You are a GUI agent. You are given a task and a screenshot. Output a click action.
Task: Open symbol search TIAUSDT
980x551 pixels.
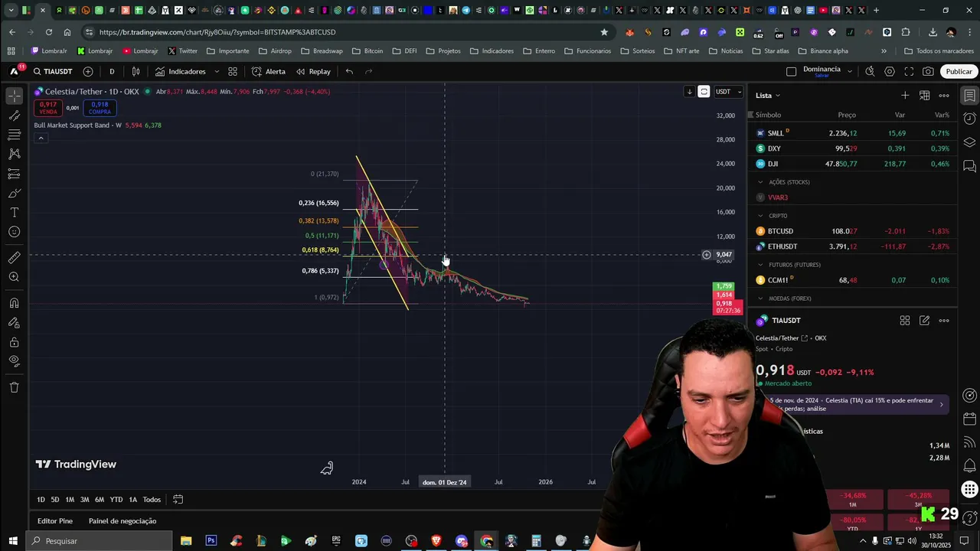point(53,71)
